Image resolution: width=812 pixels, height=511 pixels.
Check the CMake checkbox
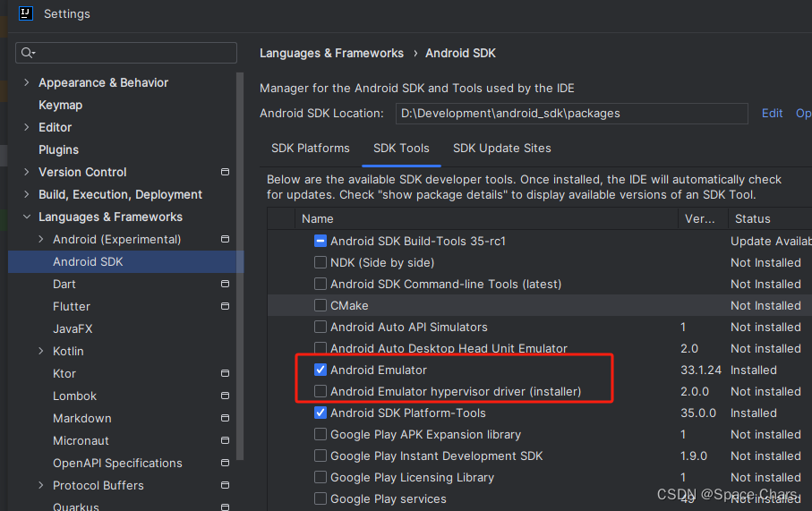320,305
